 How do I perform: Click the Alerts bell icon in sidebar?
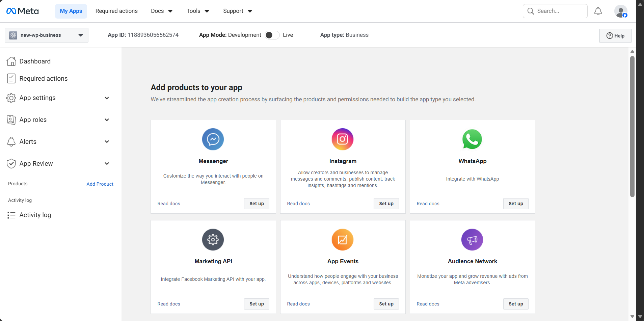click(11, 142)
